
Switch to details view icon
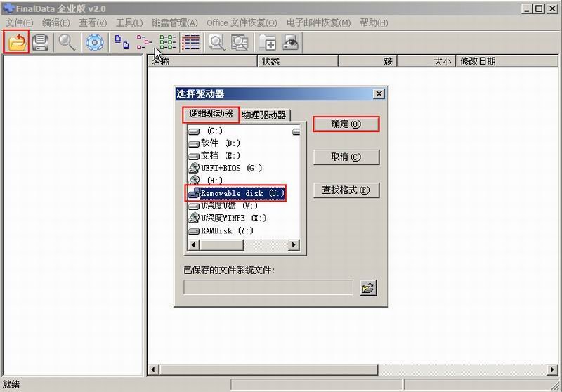[190, 42]
